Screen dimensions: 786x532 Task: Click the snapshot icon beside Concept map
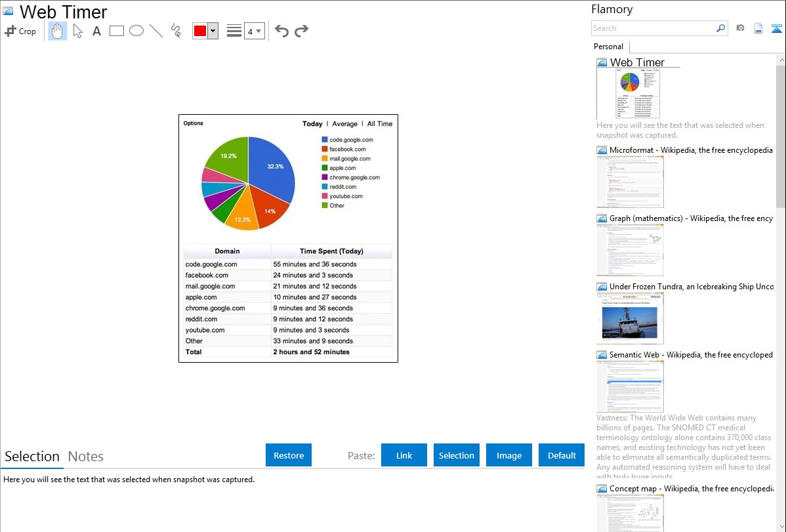602,489
